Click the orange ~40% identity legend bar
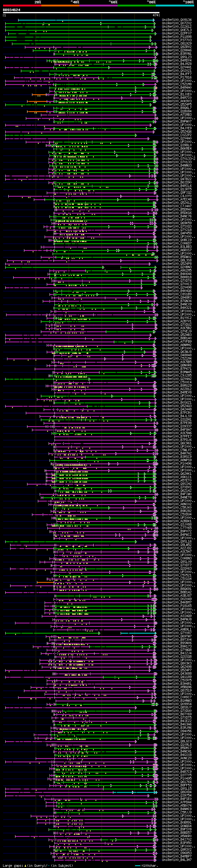The image size is (197, 868). [60, 6]
